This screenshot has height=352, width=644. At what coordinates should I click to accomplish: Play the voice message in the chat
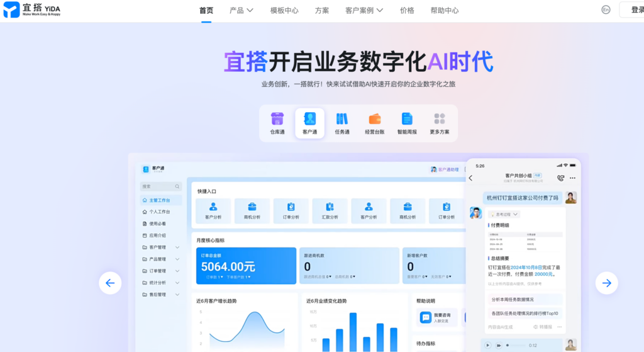point(487,346)
